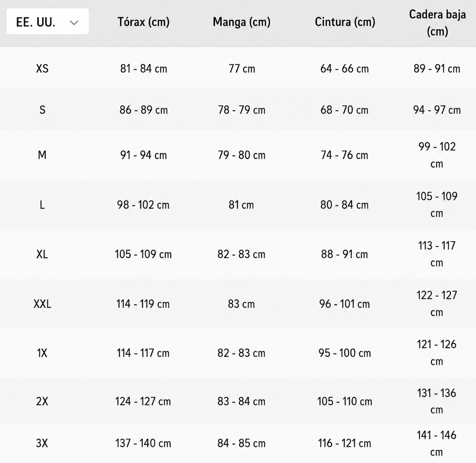
Task: Click the S size row label
Action: (x=42, y=110)
